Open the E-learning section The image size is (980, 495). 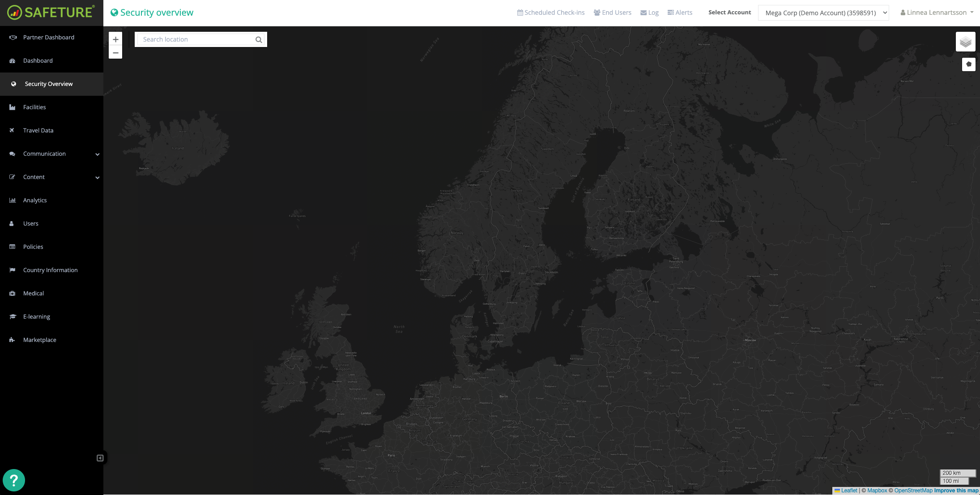36,316
